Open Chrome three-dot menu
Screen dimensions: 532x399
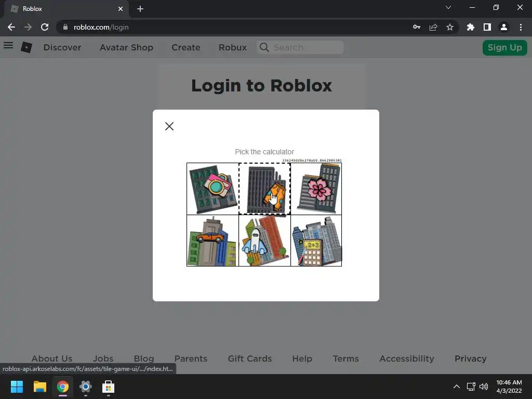[x=521, y=27]
